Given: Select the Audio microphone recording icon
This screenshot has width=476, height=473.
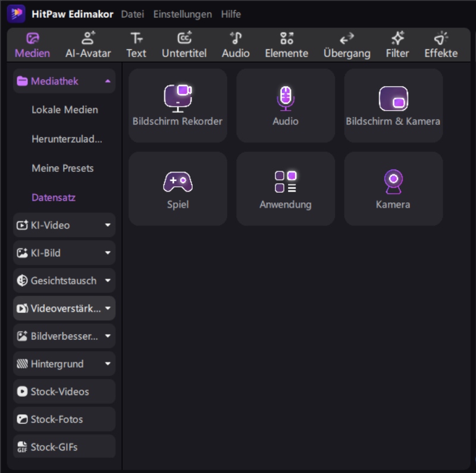Looking at the screenshot, I should click(286, 99).
